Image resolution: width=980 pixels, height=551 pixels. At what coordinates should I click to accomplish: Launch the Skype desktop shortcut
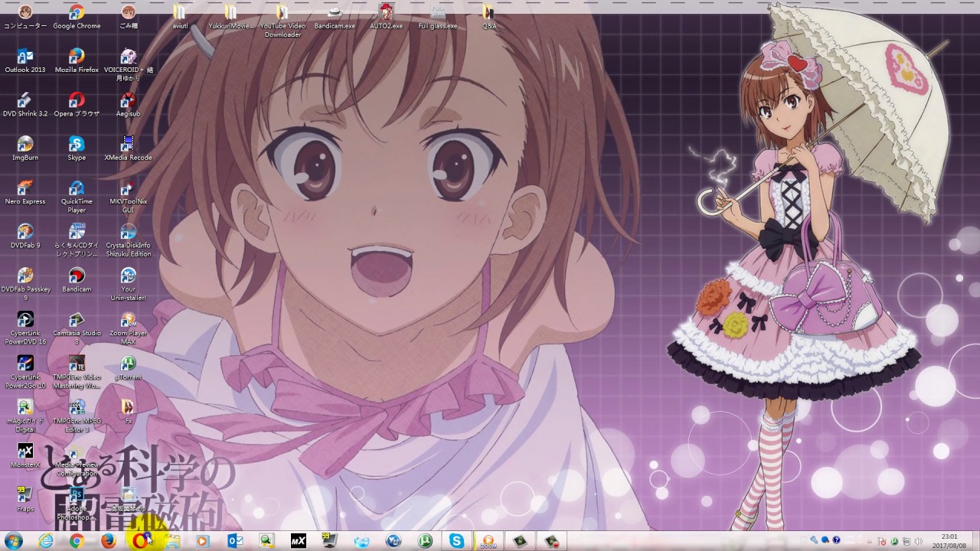click(77, 148)
